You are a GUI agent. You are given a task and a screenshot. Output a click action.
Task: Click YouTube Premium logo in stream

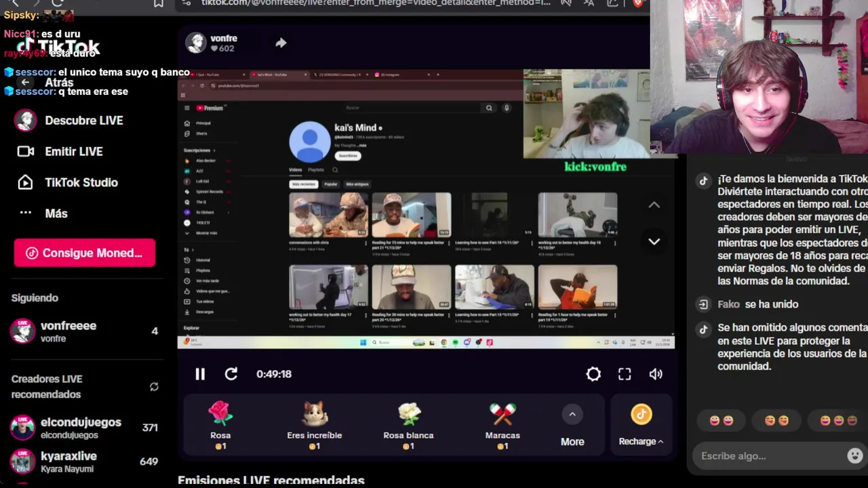210,108
